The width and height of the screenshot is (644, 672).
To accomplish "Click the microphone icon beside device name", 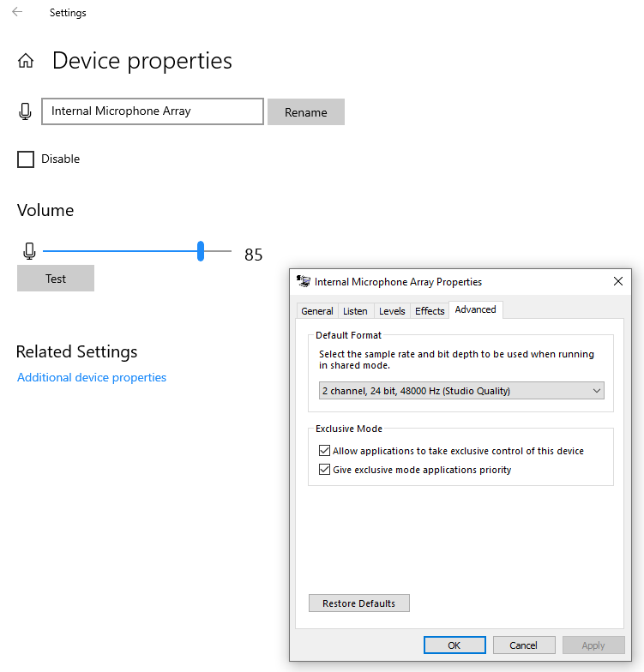I will [x=26, y=111].
